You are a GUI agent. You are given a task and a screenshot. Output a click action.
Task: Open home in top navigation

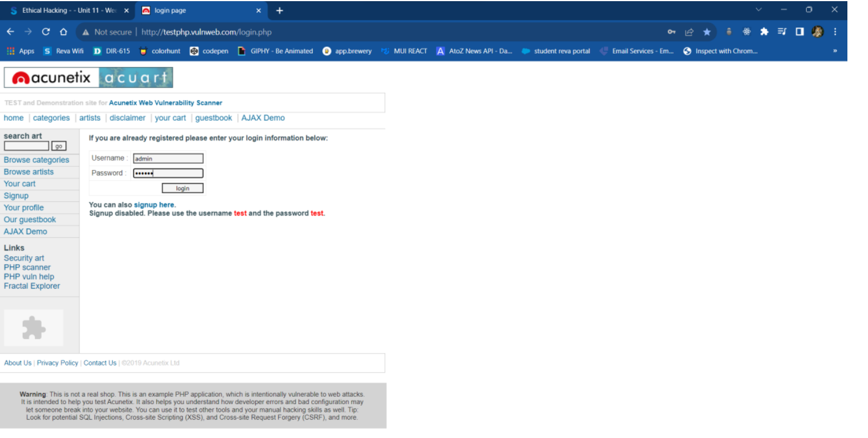14,118
